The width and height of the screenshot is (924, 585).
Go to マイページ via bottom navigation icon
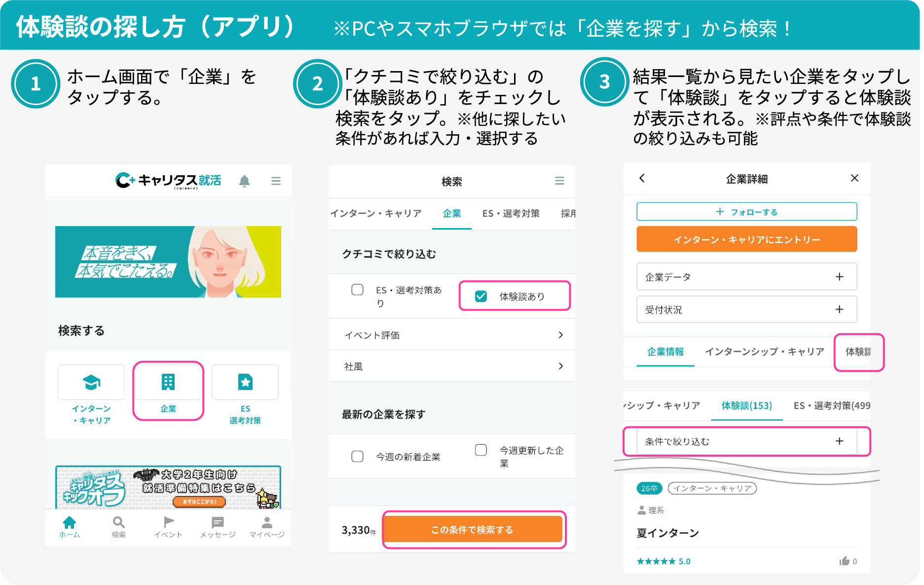(x=267, y=522)
